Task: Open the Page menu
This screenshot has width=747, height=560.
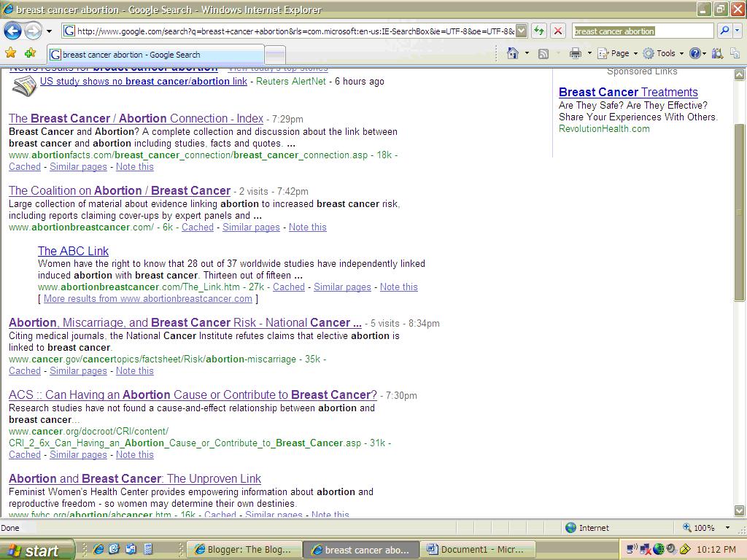Action: [617, 53]
